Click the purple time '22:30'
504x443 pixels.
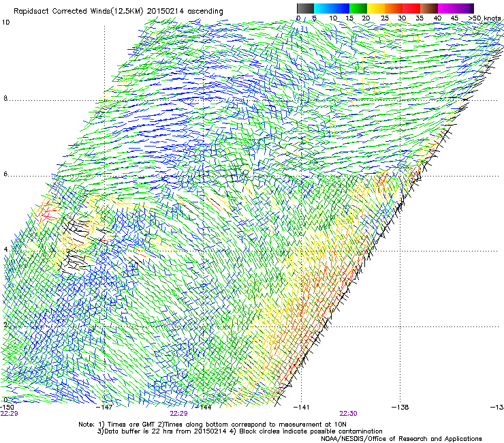click(349, 414)
